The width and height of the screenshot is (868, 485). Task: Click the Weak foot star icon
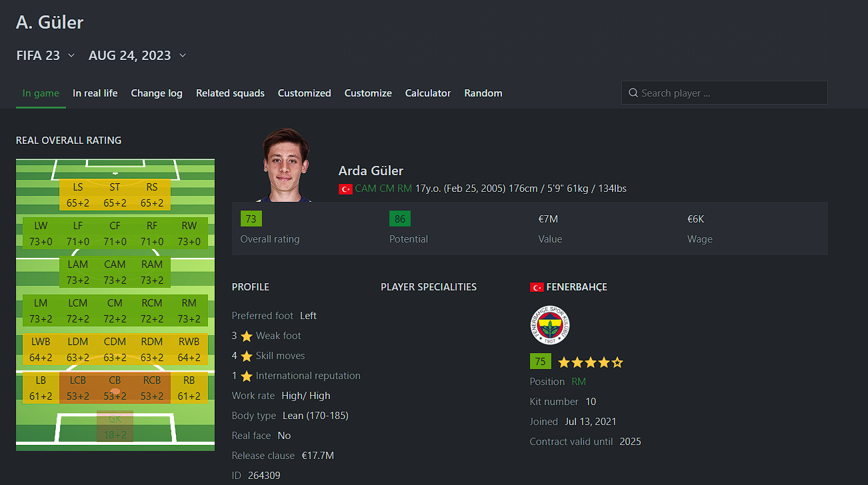click(247, 336)
